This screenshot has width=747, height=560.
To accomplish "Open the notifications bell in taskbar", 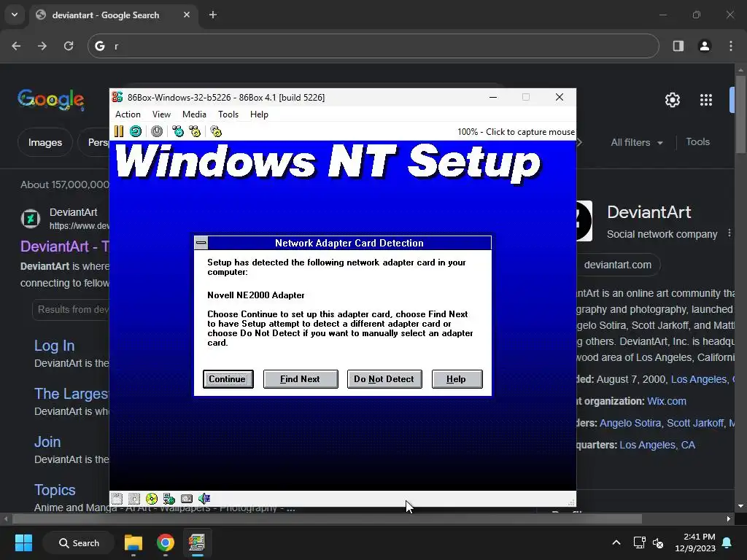I will pos(727,542).
